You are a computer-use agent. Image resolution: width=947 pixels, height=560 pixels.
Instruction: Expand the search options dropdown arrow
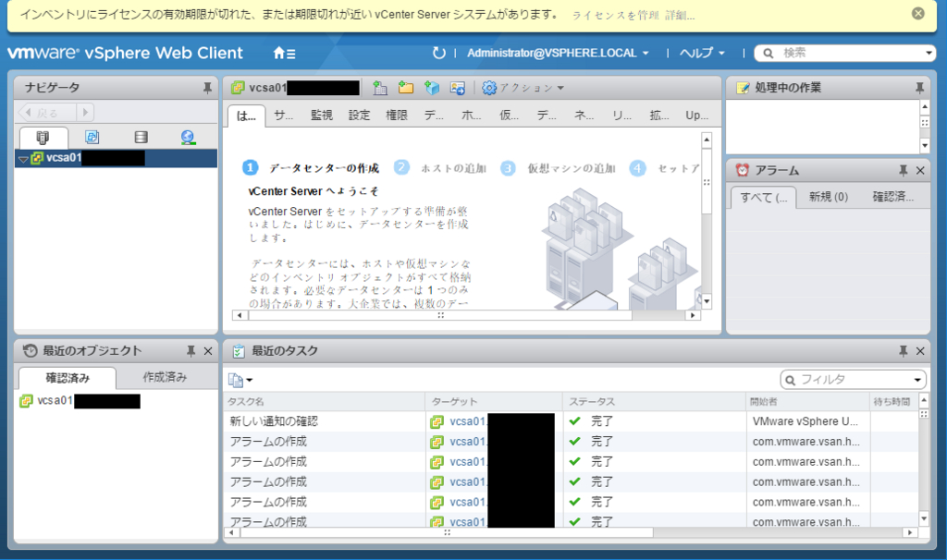point(929,53)
